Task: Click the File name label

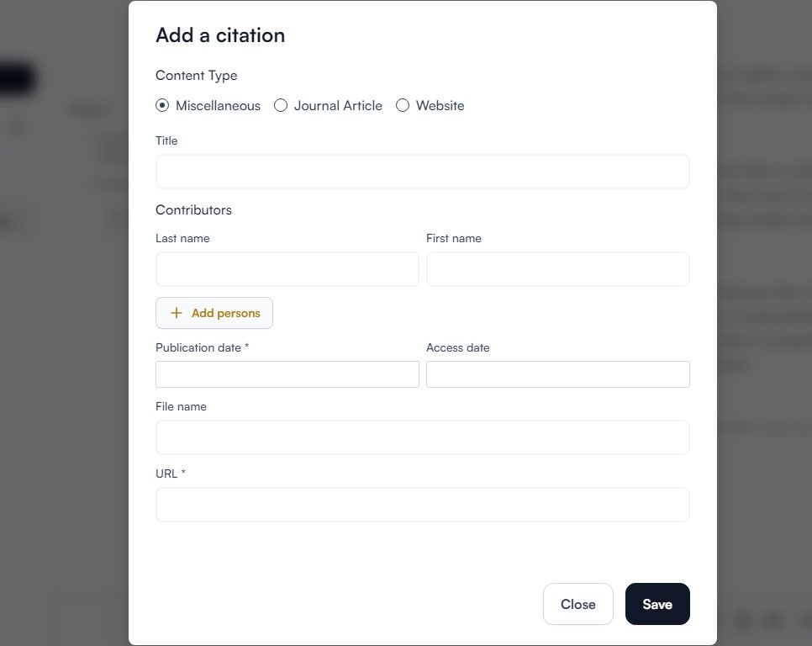Action: click(181, 406)
